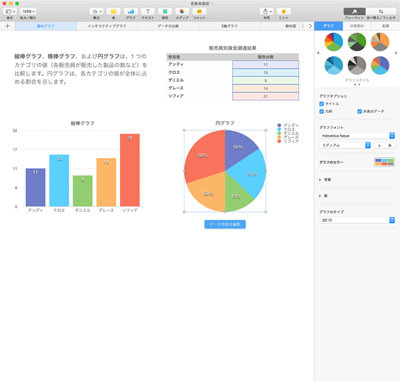The height and width of the screenshot is (381, 400).
Task: Select table cell ダニエル
Action: [x=200, y=80]
